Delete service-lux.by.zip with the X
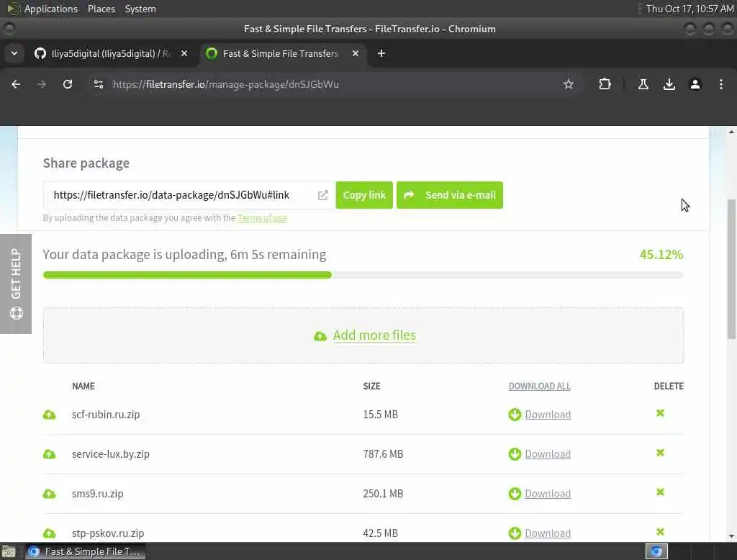This screenshot has width=737, height=560. pyautogui.click(x=660, y=452)
